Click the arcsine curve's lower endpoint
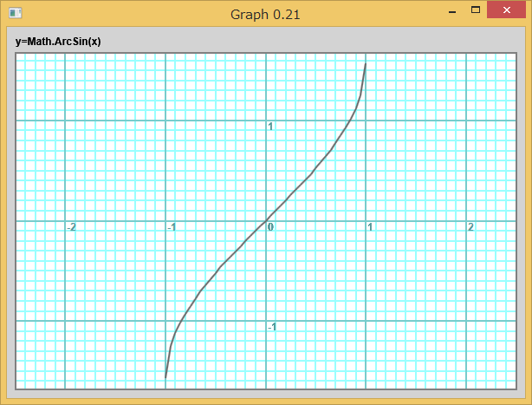Viewport: 532px width, 405px height. pyautogui.click(x=165, y=377)
